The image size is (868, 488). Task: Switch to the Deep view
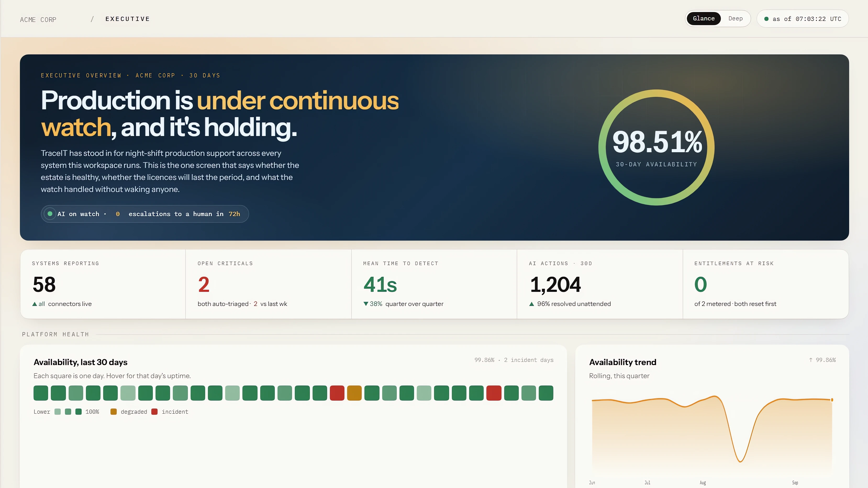tap(735, 19)
